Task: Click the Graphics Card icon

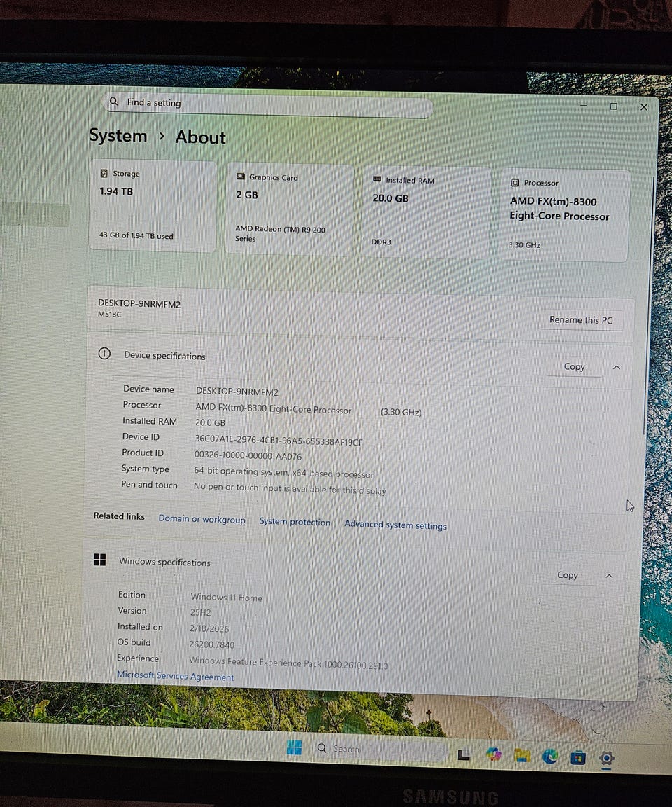Action: (x=240, y=177)
